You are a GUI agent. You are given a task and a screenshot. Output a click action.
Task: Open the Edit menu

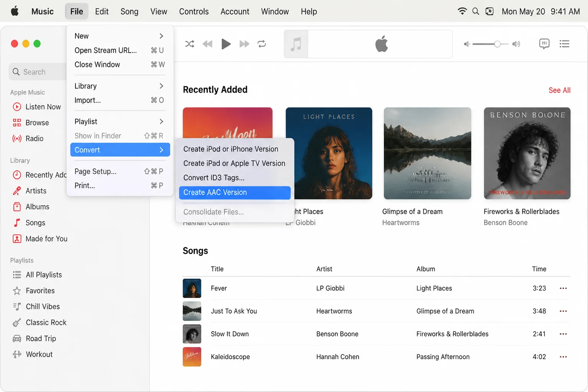tap(102, 11)
